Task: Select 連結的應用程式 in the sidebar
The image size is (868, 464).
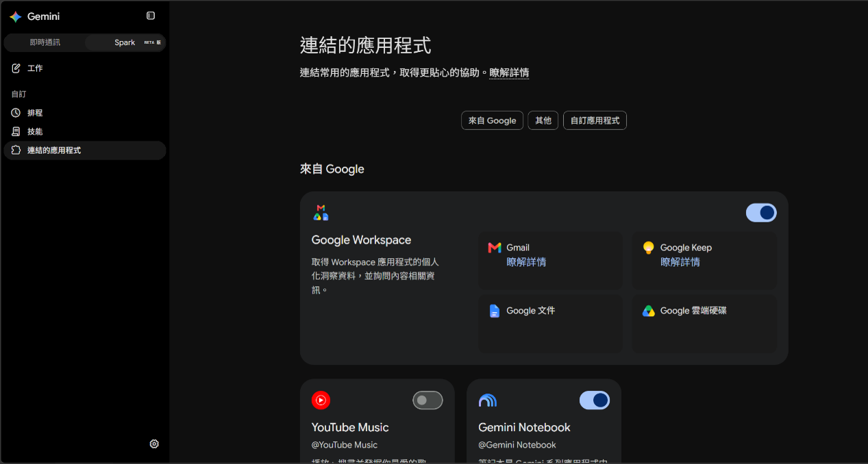Action: coord(85,150)
